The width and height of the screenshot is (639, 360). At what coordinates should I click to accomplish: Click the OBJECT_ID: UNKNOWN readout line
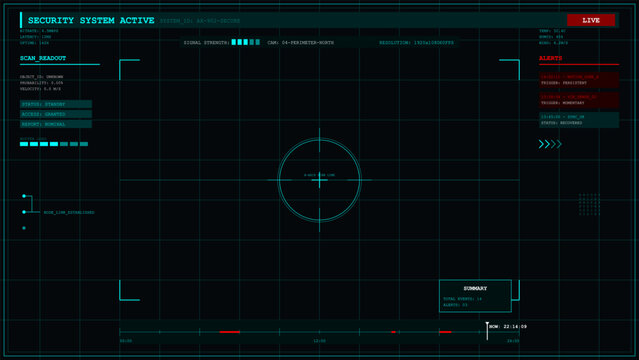coord(42,77)
